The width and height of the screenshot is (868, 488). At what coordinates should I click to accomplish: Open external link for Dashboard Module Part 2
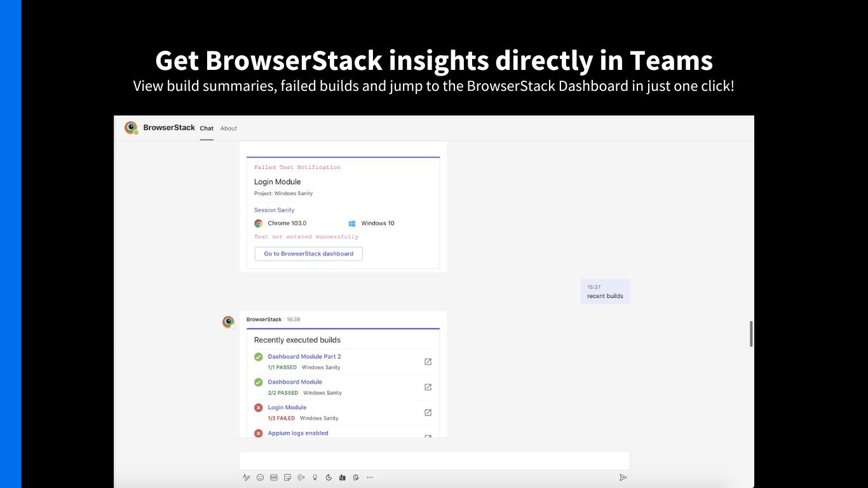click(x=428, y=362)
